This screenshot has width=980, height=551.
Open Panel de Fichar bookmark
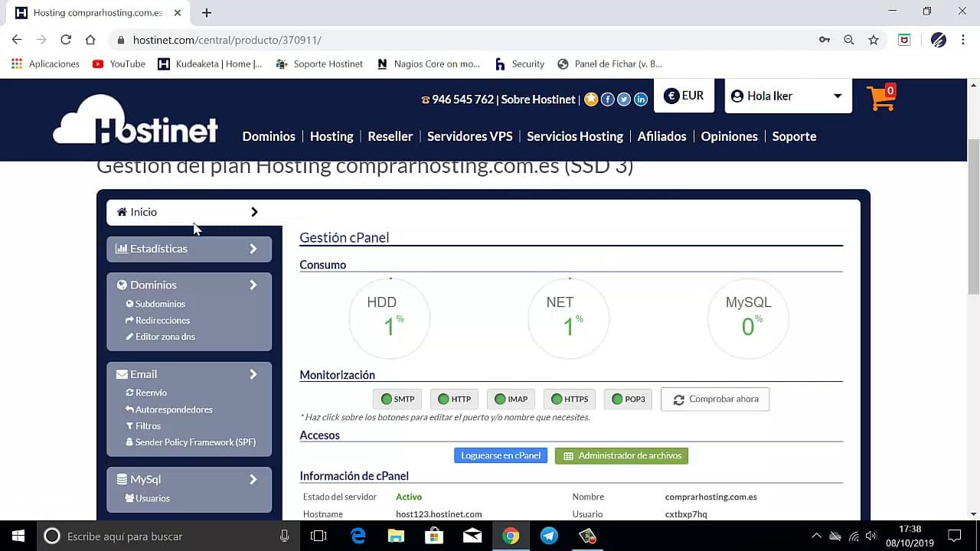pyautogui.click(x=610, y=64)
